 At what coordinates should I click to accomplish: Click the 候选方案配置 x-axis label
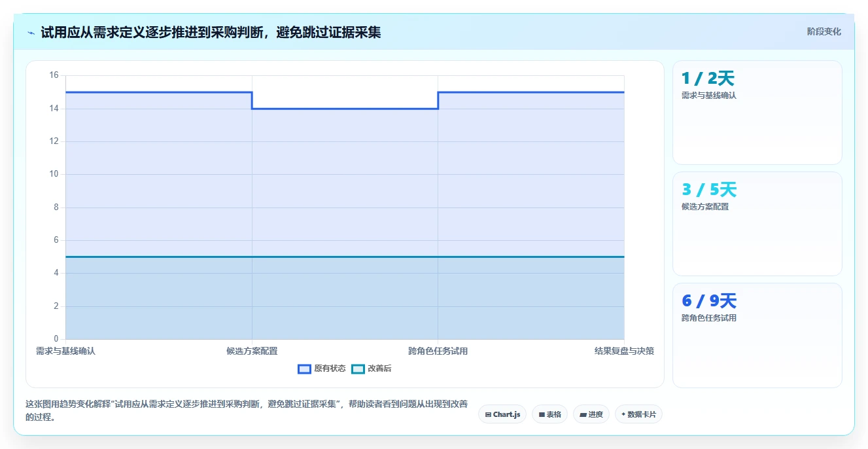point(252,351)
